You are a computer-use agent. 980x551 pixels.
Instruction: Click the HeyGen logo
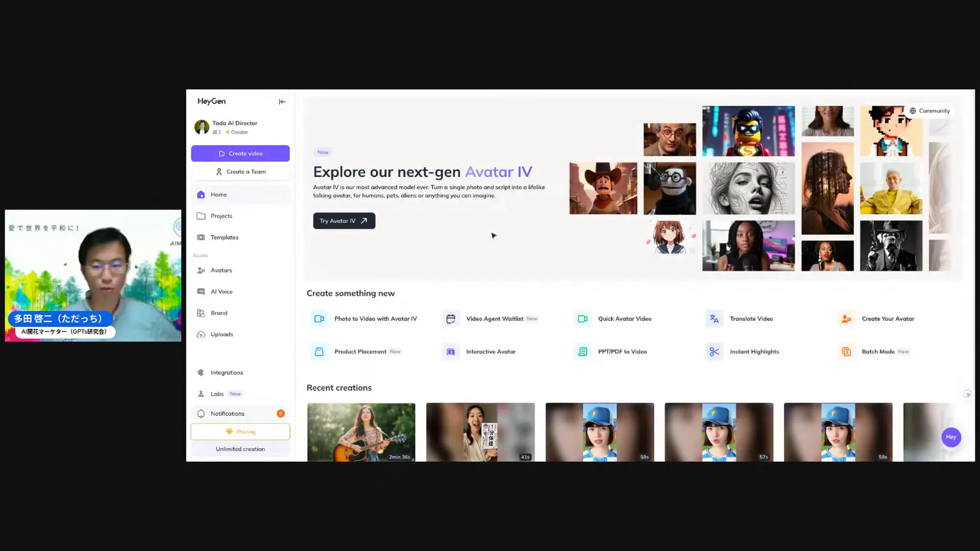coord(211,101)
